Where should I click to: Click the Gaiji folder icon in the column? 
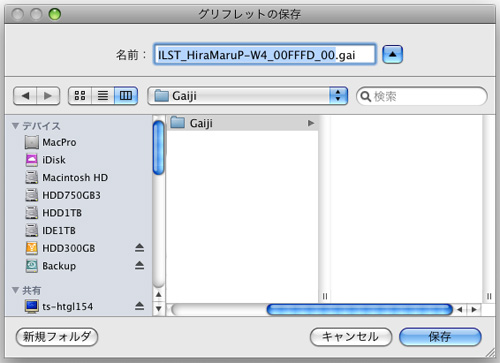pyautogui.click(x=178, y=123)
